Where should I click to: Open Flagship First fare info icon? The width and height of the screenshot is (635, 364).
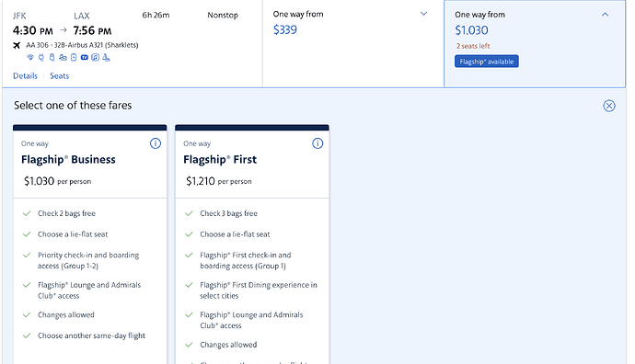click(x=317, y=143)
